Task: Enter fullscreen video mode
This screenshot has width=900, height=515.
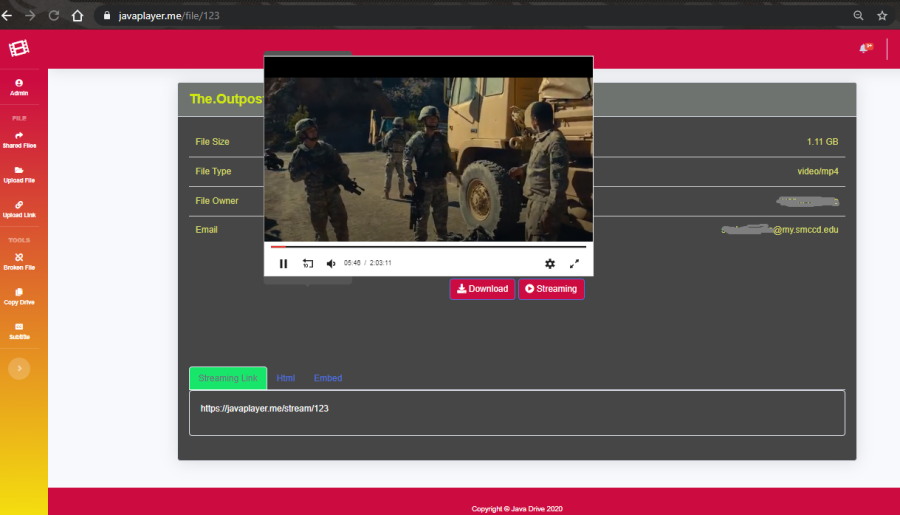Action: [574, 264]
